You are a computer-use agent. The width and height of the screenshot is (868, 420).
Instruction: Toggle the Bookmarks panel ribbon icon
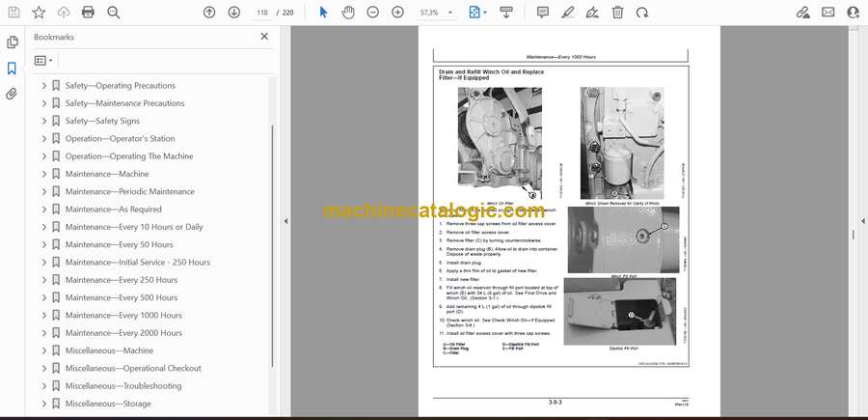click(x=12, y=69)
